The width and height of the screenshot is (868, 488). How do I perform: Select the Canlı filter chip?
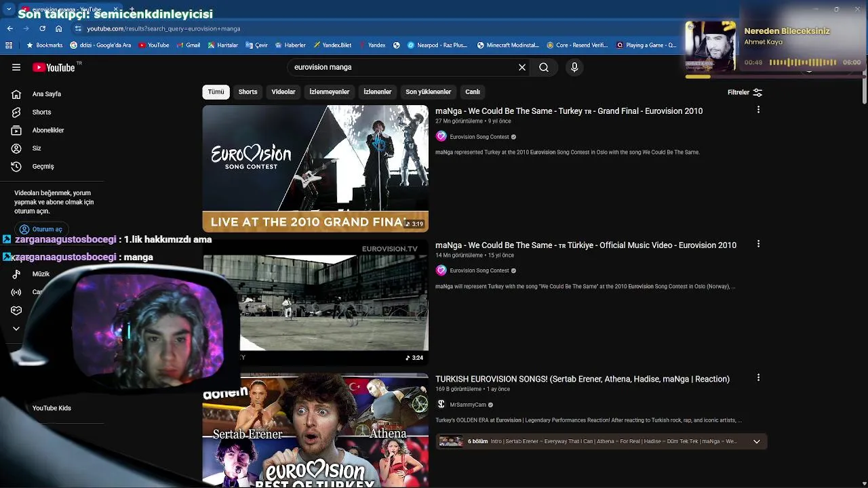(473, 91)
